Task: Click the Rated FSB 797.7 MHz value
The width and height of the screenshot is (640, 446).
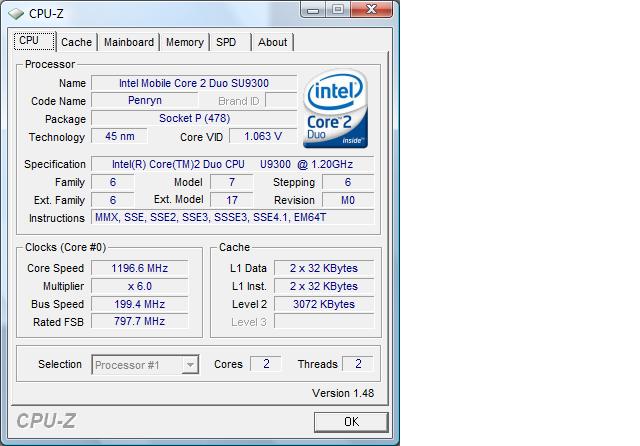Action: click(140, 321)
